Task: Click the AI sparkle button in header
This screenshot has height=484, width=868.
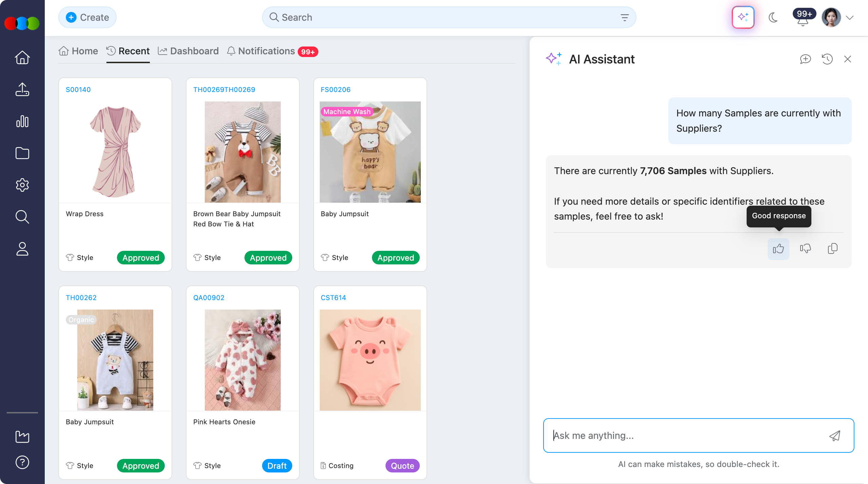Action: point(743,17)
